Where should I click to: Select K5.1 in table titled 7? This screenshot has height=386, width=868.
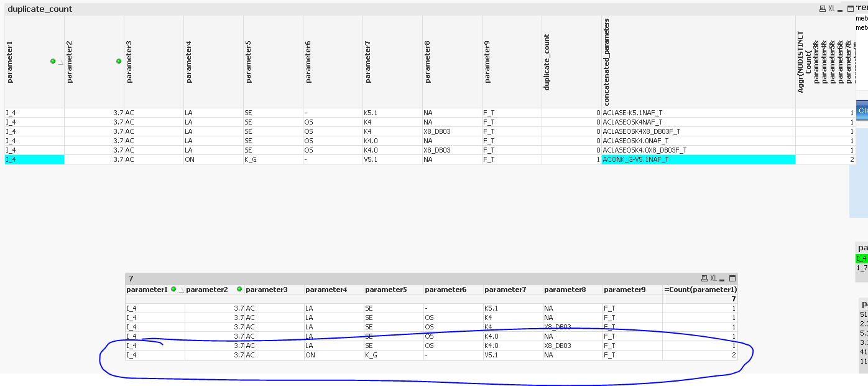513,308
